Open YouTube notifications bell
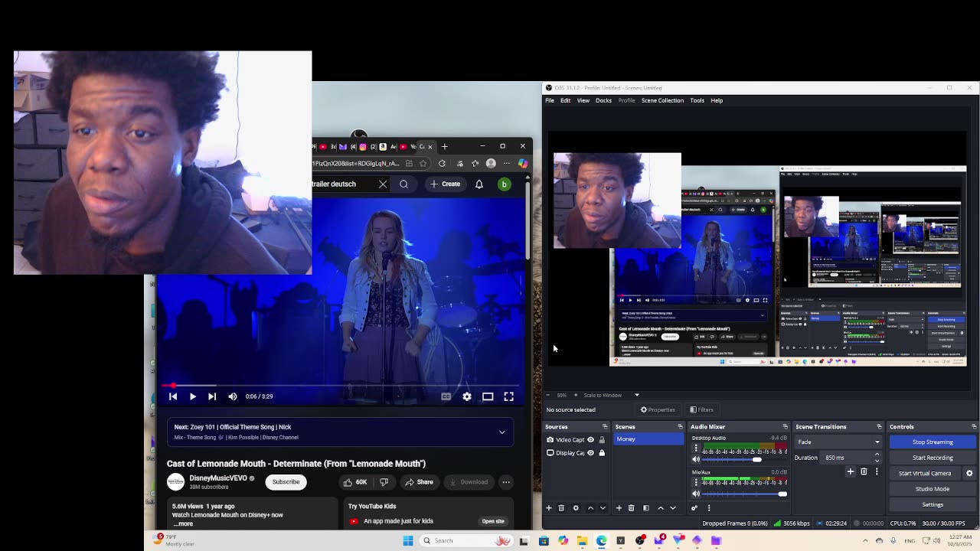 tap(479, 184)
